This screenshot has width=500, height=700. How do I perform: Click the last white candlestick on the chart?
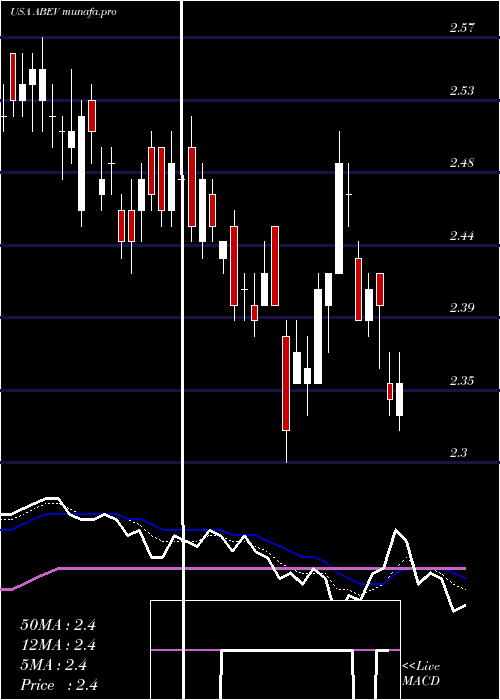pos(399,399)
